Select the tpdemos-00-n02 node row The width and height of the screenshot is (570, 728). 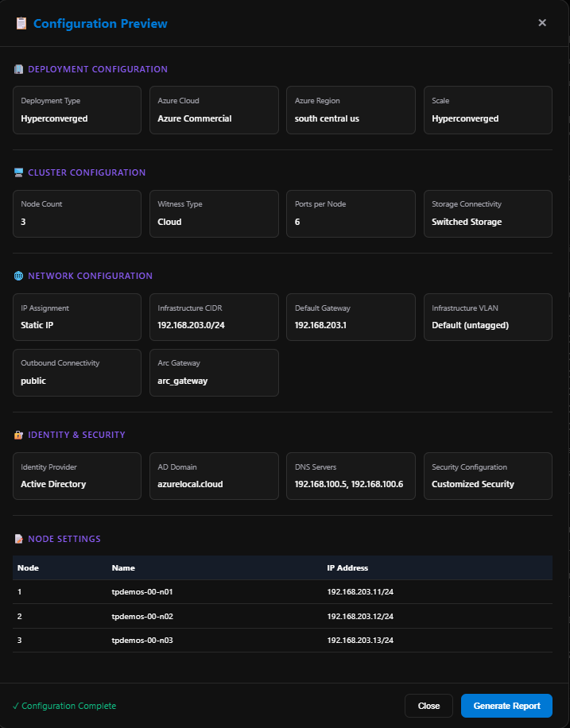(x=282, y=617)
